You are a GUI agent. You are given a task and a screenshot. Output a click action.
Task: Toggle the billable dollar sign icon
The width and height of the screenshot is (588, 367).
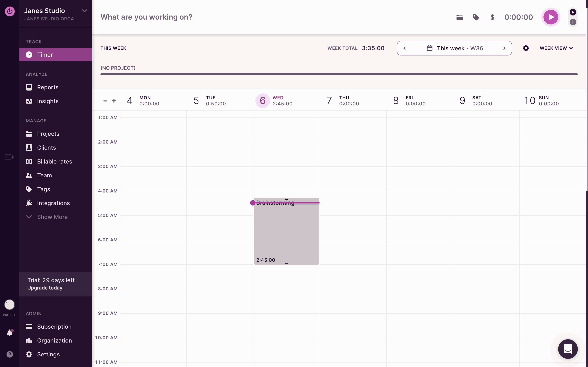coord(492,17)
